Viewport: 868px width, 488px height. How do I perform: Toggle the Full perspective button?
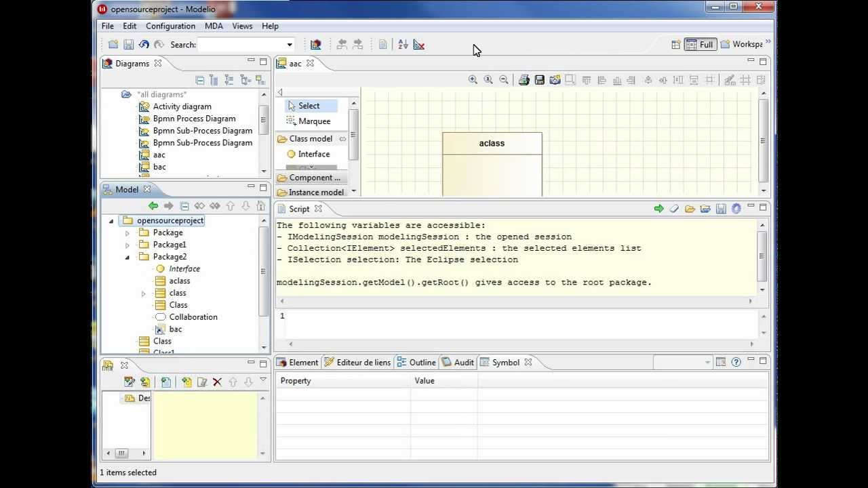tap(699, 45)
